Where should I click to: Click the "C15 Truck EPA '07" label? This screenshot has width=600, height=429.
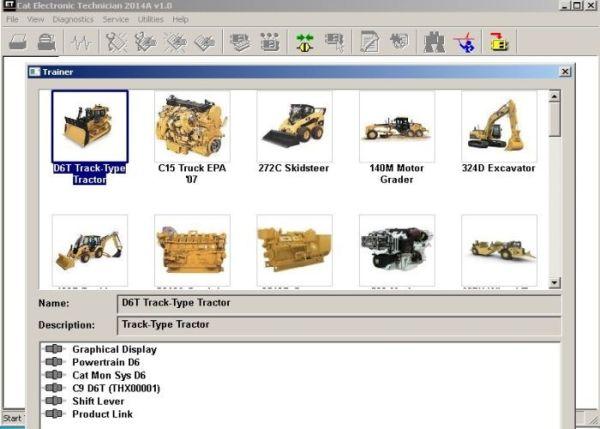click(192, 174)
